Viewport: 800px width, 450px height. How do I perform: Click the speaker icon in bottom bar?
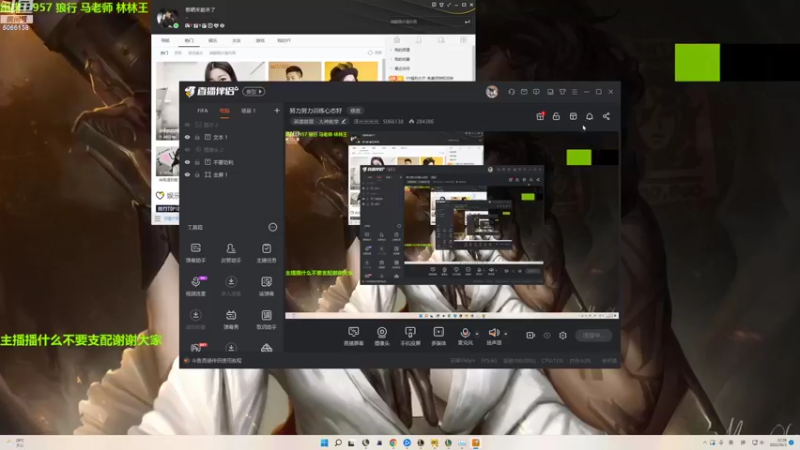(493, 333)
